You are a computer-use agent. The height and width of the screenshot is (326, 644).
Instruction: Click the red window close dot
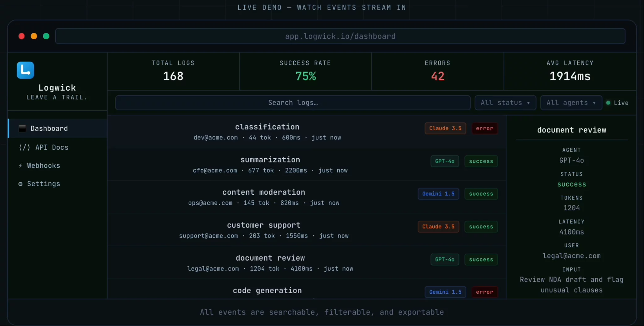[22, 36]
